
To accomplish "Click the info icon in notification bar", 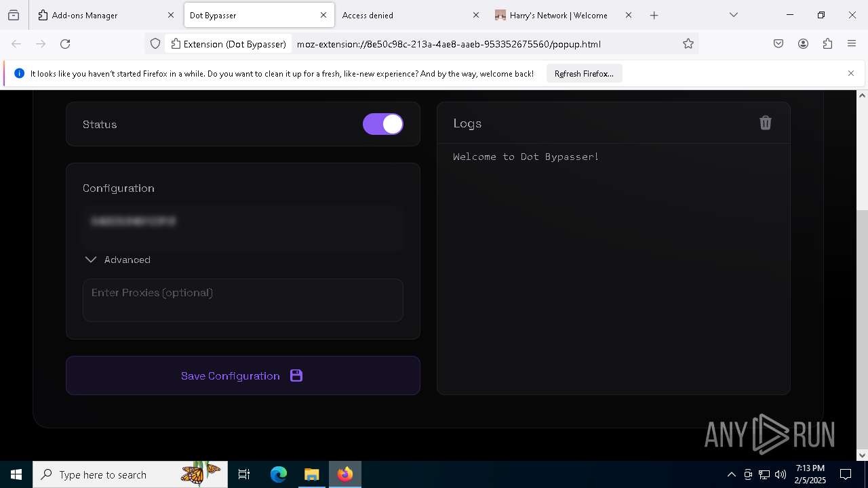I will [19, 73].
